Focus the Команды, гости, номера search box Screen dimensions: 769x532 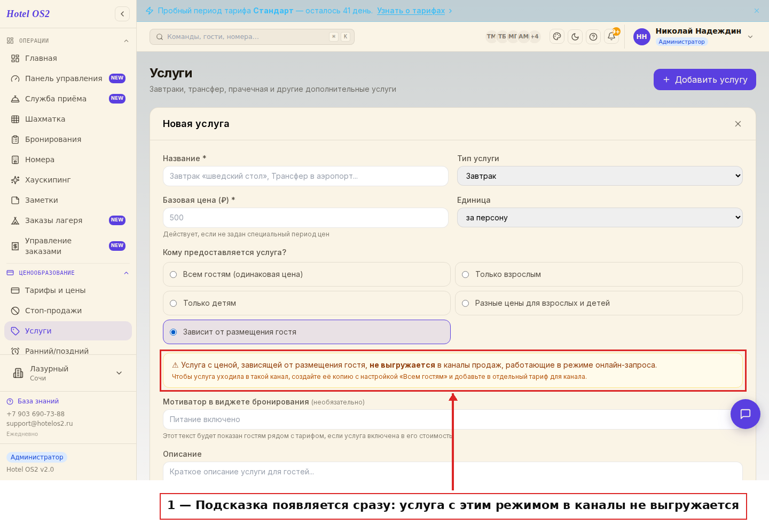(x=252, y=37)
